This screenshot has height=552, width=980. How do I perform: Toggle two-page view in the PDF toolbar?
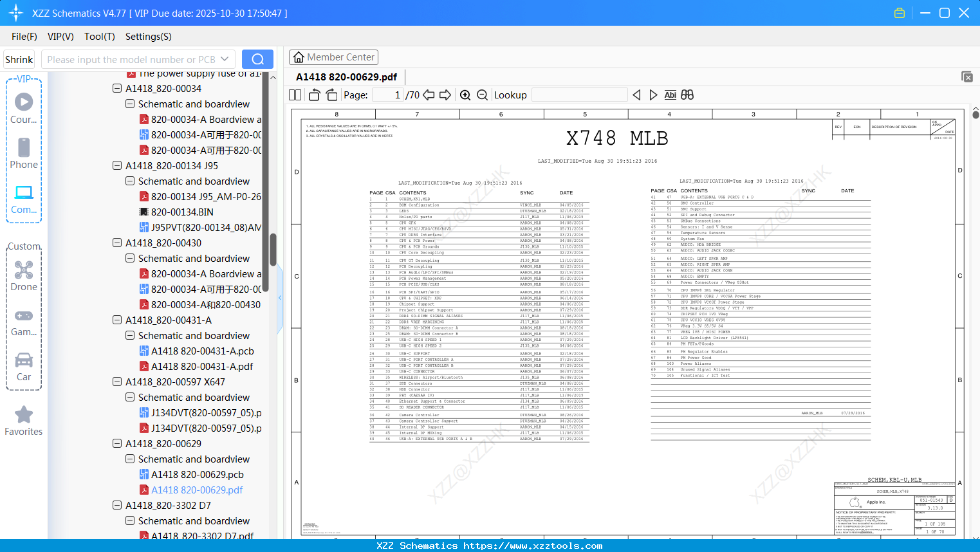pyautogui.click(x=295, y=95)
